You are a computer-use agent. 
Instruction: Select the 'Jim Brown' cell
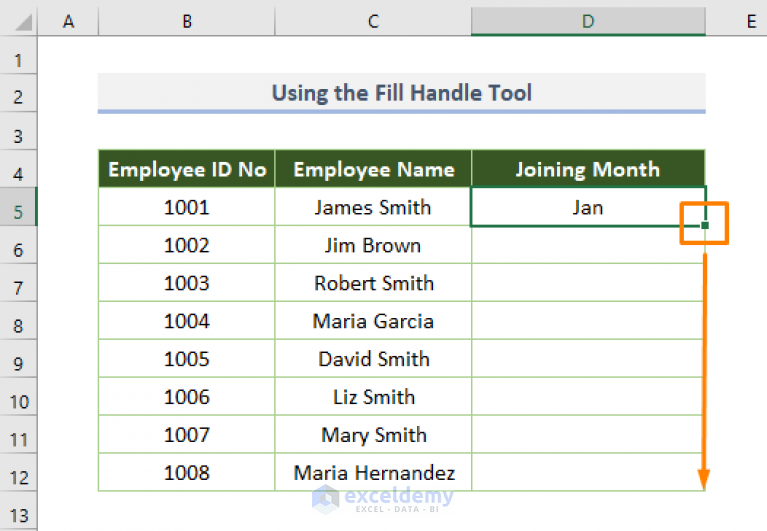(x=373, y=245)
